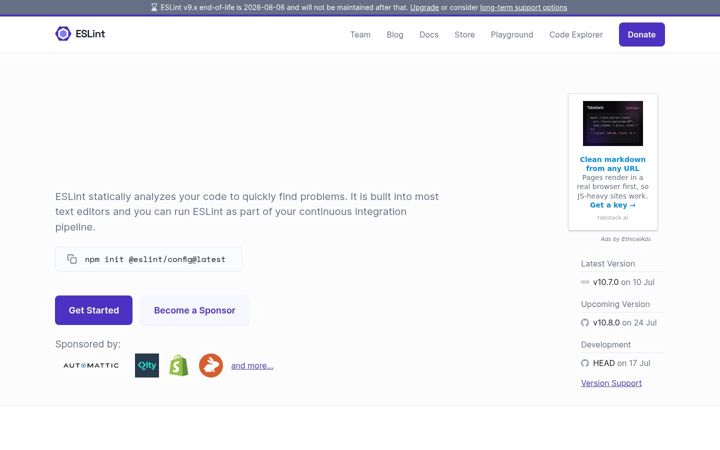Viewport: 720px width, 450px height.
Task: Open the Qlty sponsor logo
Action: click(147, 366)
